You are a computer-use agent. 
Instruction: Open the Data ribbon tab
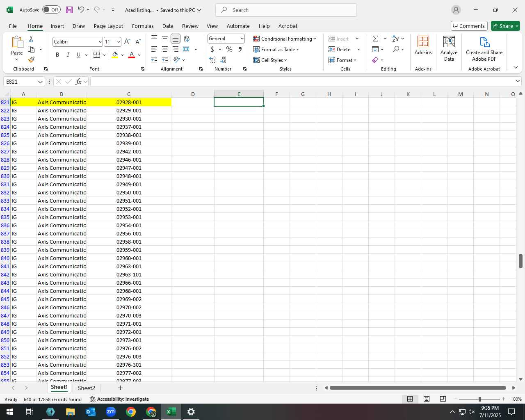pyautogui.click(x=168, y=26)
